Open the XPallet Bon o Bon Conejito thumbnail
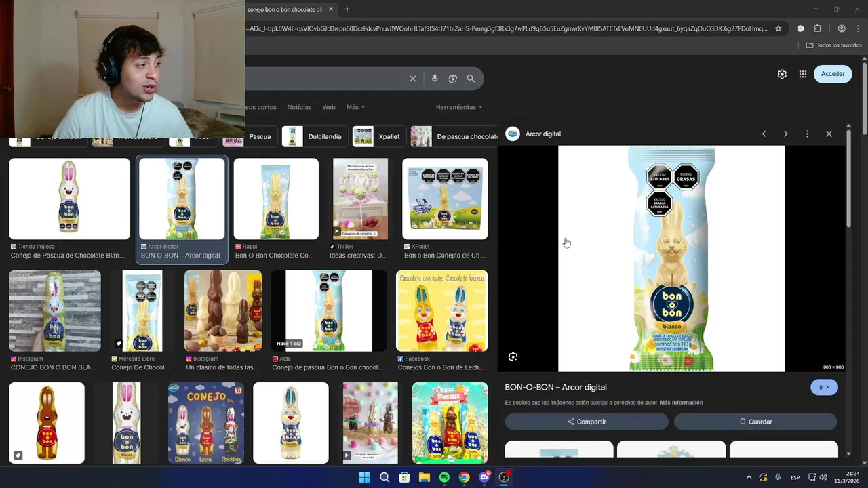The height and width of the screenshot is (488, 868). 445,199
